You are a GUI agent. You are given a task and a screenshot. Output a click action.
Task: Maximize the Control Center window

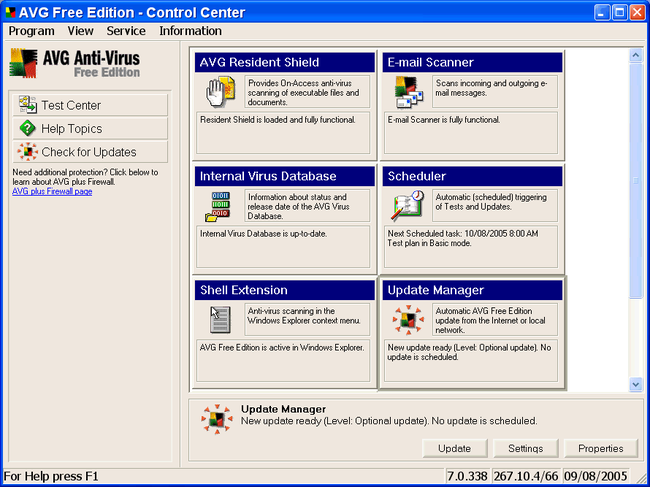point(620,12)
